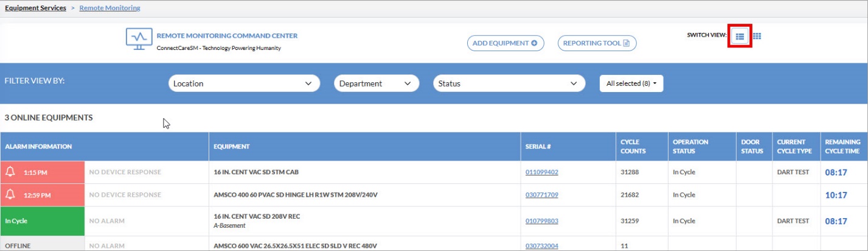Open serial number 030771709
The width and height of the screenshot is (868, 251).
pos(541,195)
